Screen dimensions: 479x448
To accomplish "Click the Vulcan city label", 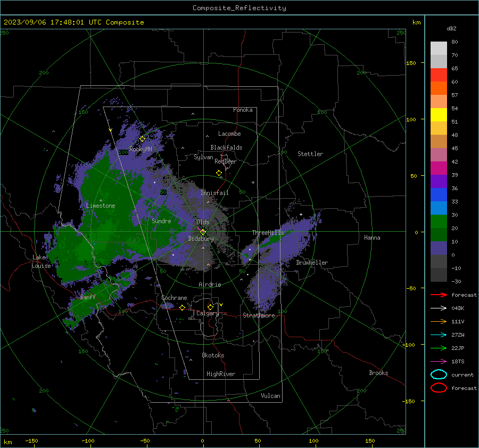I will [270, 396].
